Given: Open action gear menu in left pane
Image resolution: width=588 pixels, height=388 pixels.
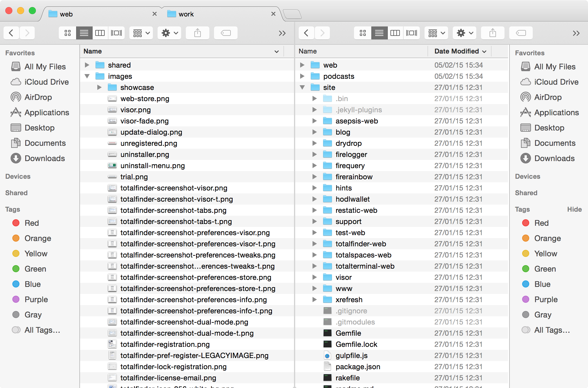Looking at the screenshot, I should (x=168, y=33).
